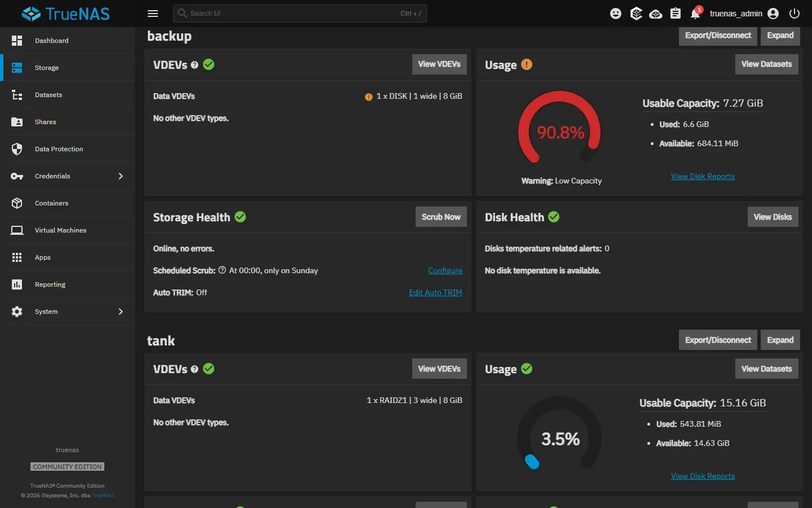Open Reporting in the sidebar
Viewport: 812px width, 508px height.
tap(68, 284)
